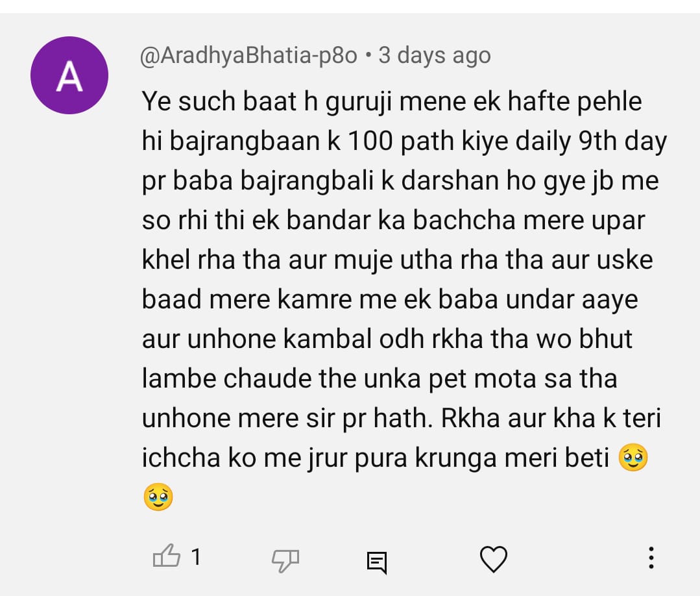The width and height of the screenshot is (700, 596).
Task: Click the line 'ichcha ko me jrur pura krunga'
Action: 376,458
